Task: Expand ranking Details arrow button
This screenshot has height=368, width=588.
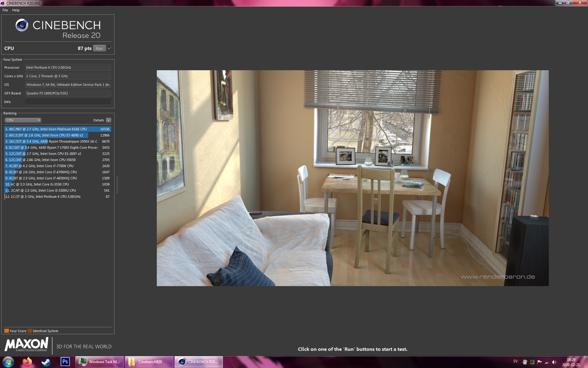Action: coord(109,120)
